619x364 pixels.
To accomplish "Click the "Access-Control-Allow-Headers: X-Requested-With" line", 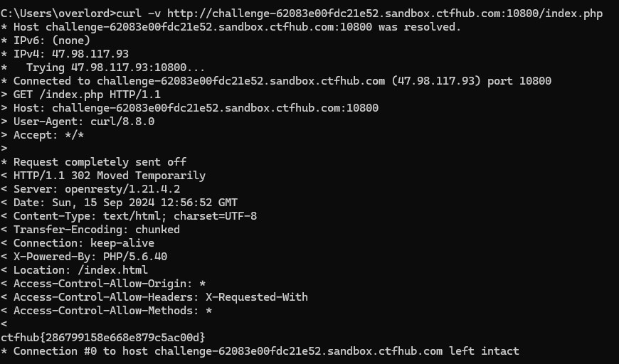I will [160, 296].
